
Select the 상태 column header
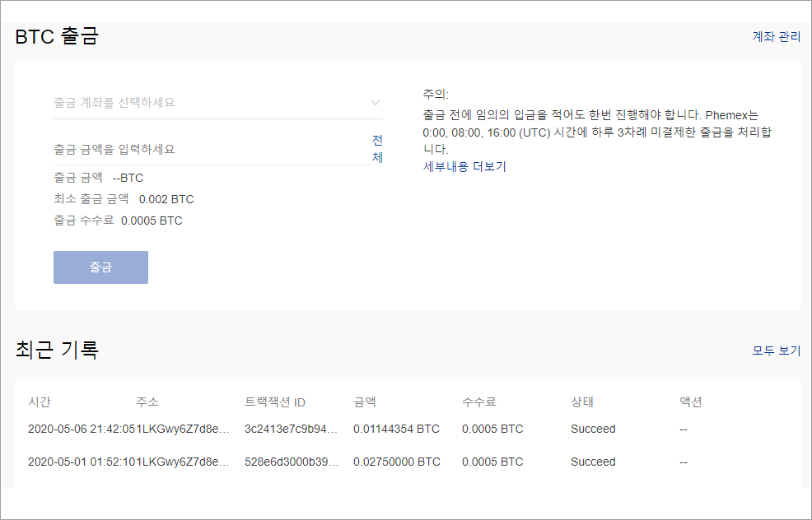[x=582, y=402]
